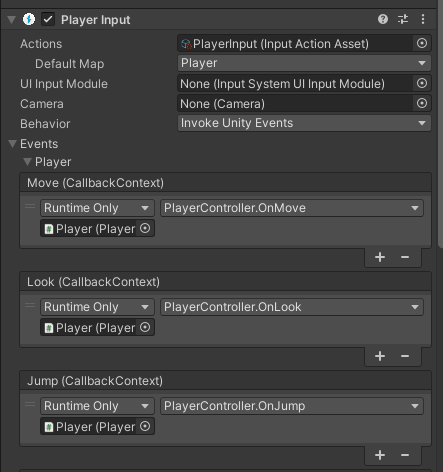Click the Actions property label
Image resolution: width=443 pixels, height=472 pixels.
41,44
